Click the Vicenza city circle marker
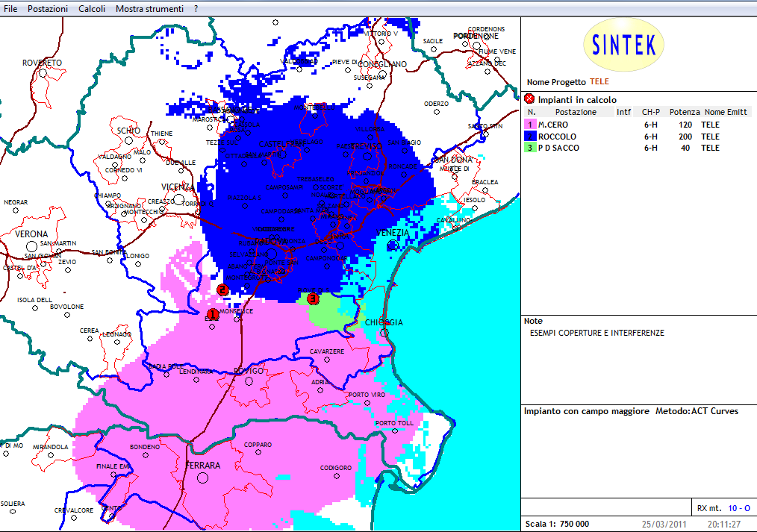The width and height of the screenshot is (757, 532). coord(179,199)
